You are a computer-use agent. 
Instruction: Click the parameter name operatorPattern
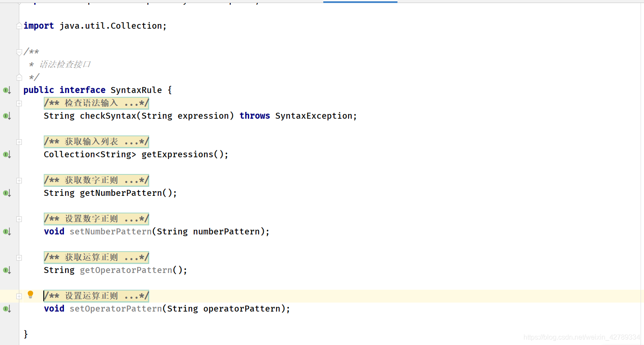(x=242, y=309)
